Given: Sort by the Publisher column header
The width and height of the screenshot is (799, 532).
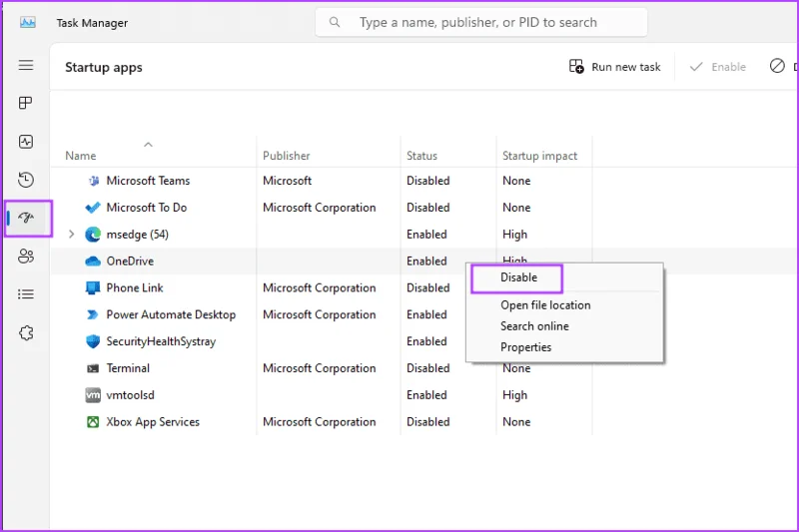Looking at the screenshot, I should pos(287,156).
